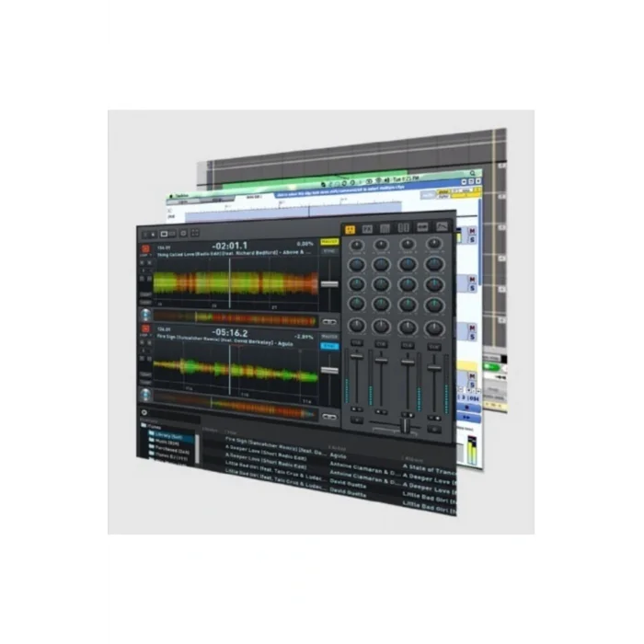Toggle CUE on the third mixer channel
644x644 pixels.
tap(407, 345)
